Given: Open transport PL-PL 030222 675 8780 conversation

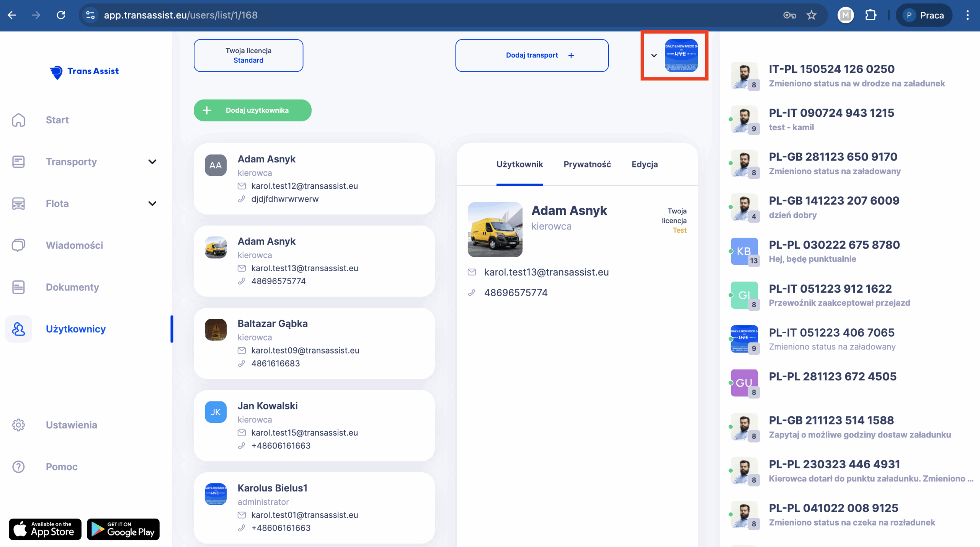Looking at the screenshot, I should click(834, 251).
